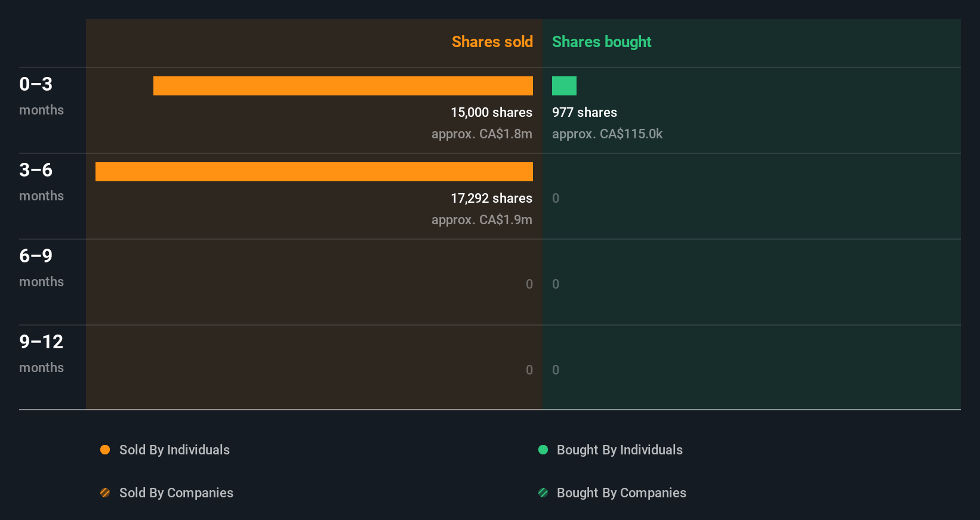The image size is (980, 520).
Task: Click the 0–3 months row label
Action: click(41, 96)
